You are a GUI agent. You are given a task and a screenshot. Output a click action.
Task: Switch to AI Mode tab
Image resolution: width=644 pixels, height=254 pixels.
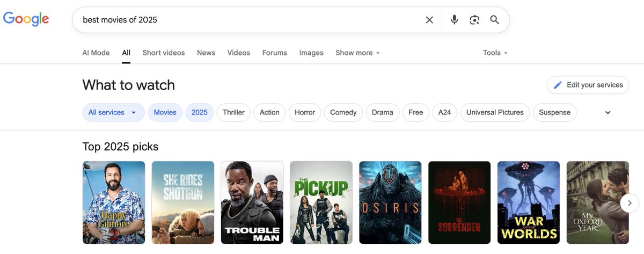tap(96, 53)
